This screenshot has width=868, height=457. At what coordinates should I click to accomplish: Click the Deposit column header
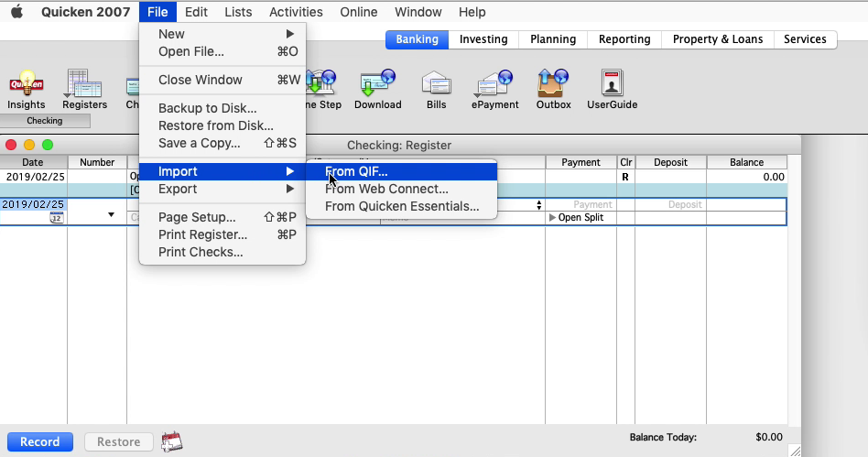[670, 162]
